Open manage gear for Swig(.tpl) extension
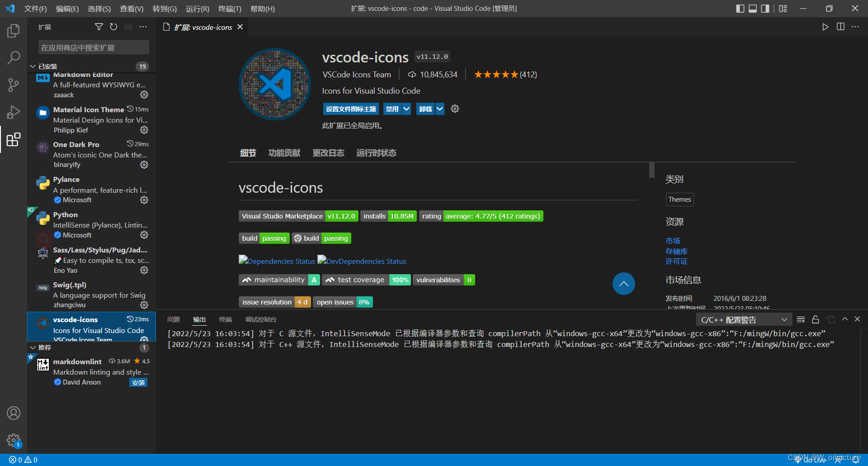The image size is (868, 466). [x=144, y=305]
